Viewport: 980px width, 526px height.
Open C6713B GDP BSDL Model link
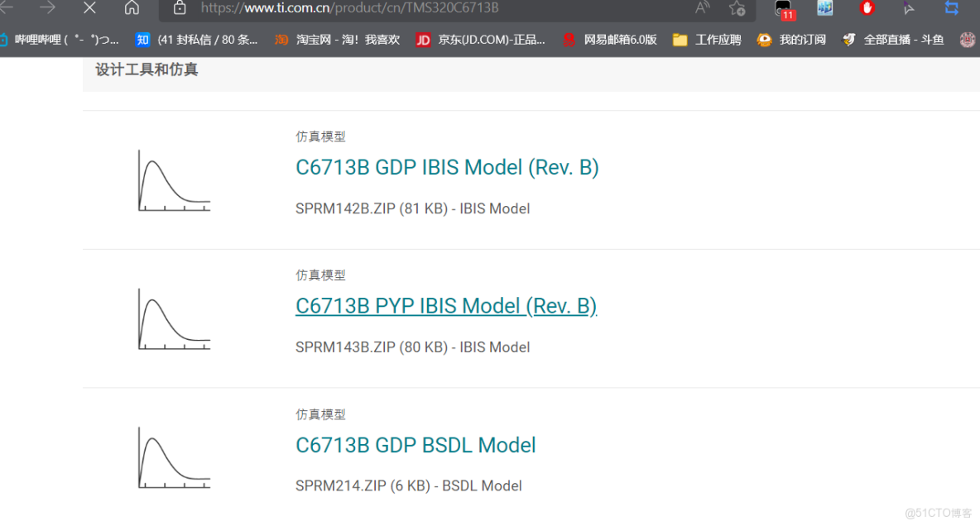coord(416,445)
